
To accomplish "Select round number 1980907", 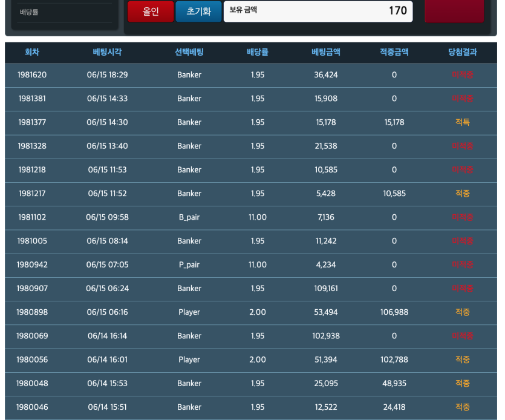I will click(x=32, y=288).
